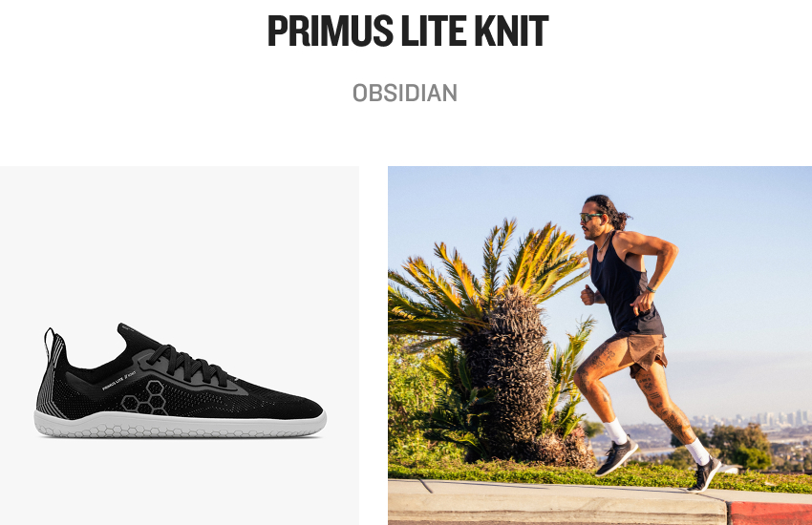Click the runner's black tank top
The height and width of the screenshot is (525, 812).
click(624, 292)
